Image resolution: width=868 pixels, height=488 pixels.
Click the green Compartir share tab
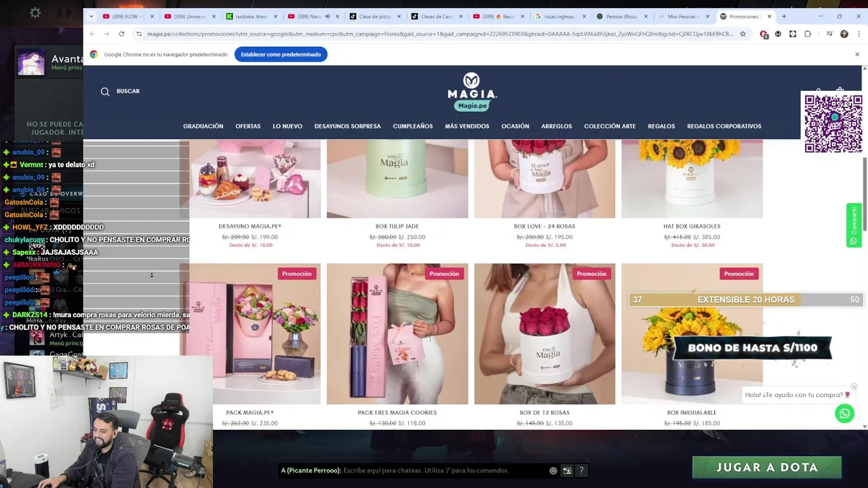coord(854,225)
